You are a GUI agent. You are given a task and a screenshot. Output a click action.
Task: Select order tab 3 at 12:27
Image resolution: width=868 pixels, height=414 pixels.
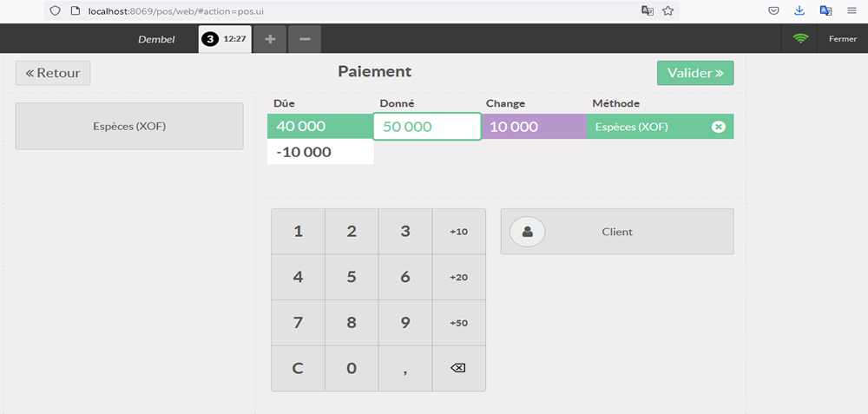(x=225, y=39)
